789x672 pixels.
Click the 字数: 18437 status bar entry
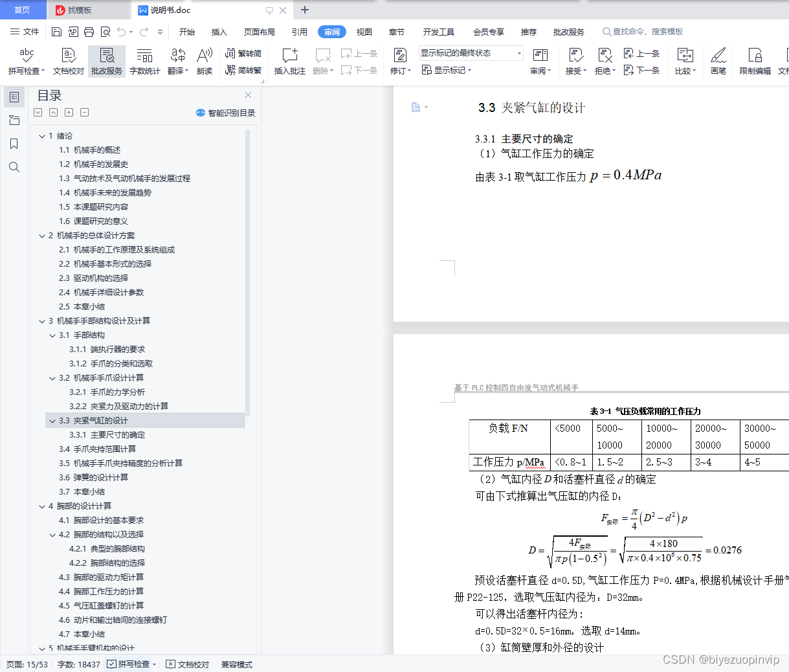pos(79,664)
